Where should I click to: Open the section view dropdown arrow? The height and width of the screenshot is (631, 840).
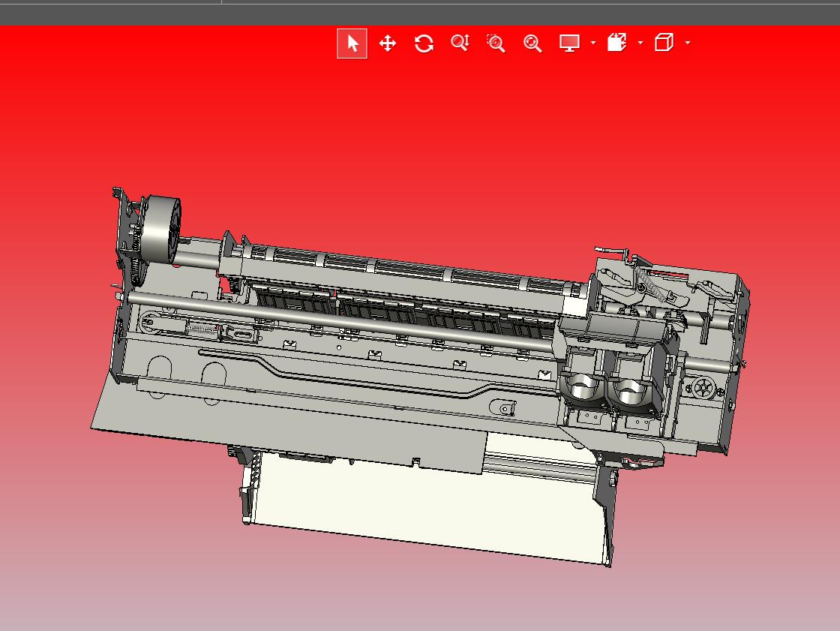(x=640, y=43)
